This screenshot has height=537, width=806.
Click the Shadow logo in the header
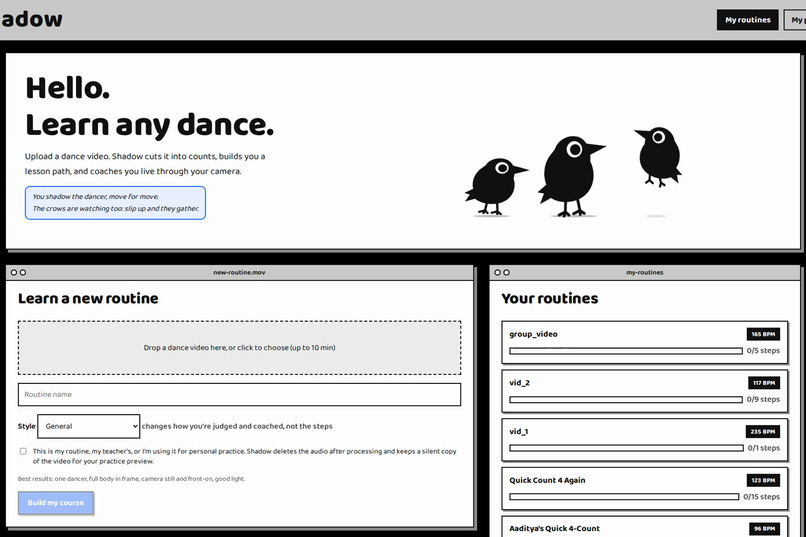tap(31, 19)
